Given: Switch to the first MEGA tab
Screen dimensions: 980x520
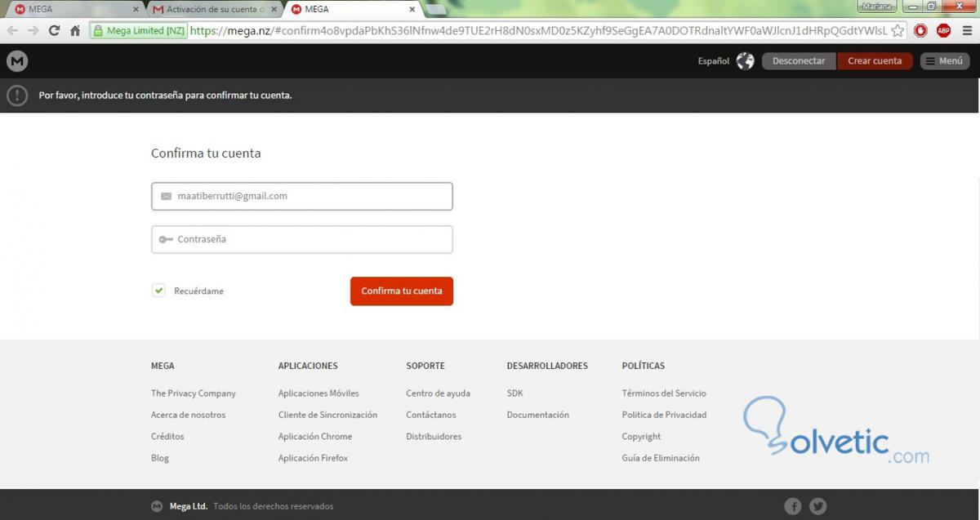Looking at the screenshot, I should point(73,10).
